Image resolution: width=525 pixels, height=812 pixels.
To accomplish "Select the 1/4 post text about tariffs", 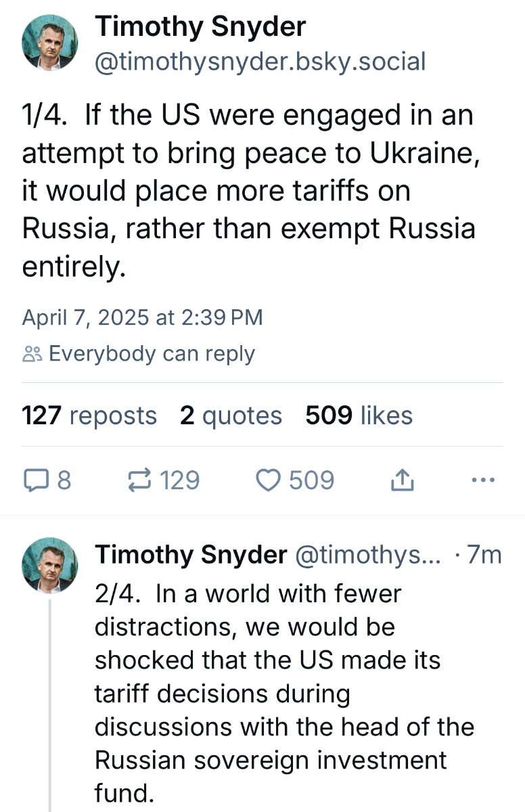I will (x=248, y=191).
